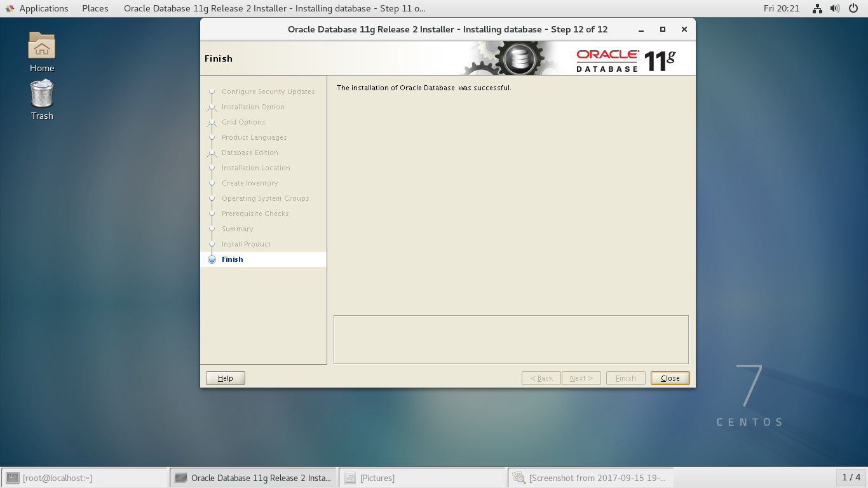The width and height of the screenshot is (868, 488).
Task: Minimize the Oracle installer window
Action: 641,29
